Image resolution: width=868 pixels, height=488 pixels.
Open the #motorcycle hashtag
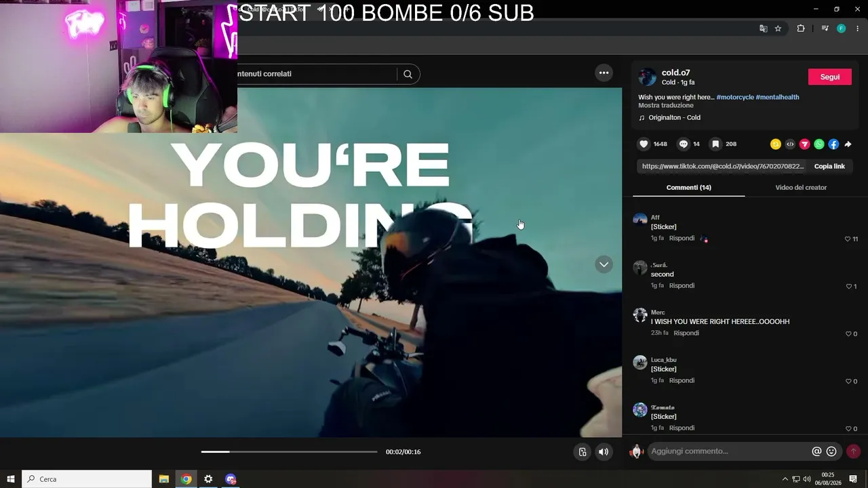tap(735, 97)
